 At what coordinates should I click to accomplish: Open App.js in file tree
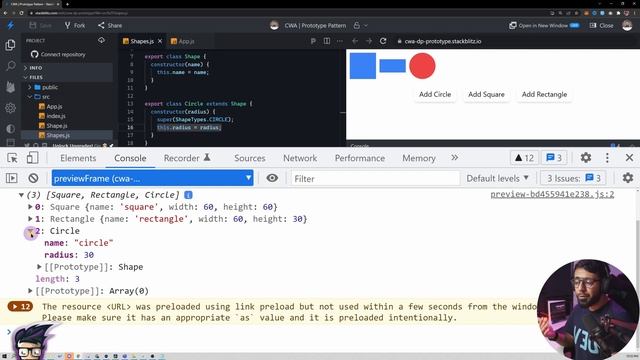(51, 107)
